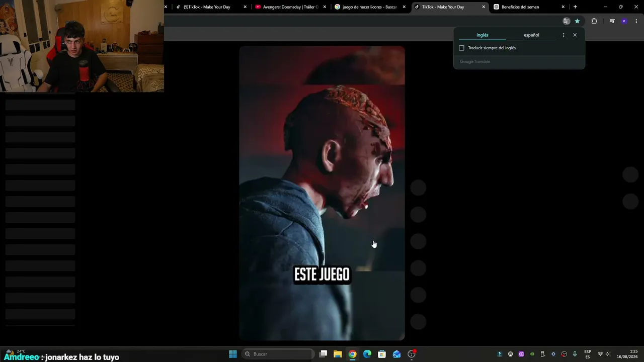The image size is (644, 362).
Task: Open a new browser tab
Action: 575,7
